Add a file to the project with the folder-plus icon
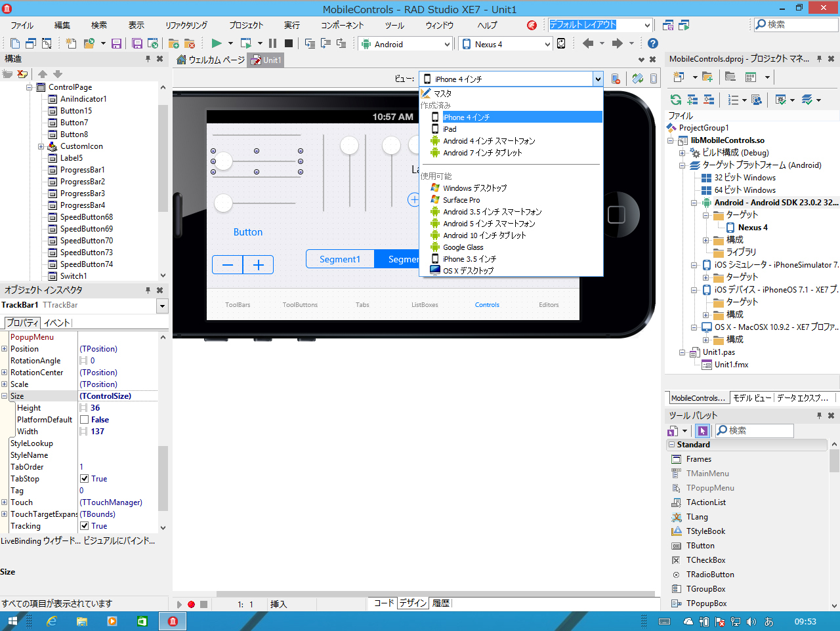Image resolution: width=840 pixels, height=631 pixels. tap(173, 44)
